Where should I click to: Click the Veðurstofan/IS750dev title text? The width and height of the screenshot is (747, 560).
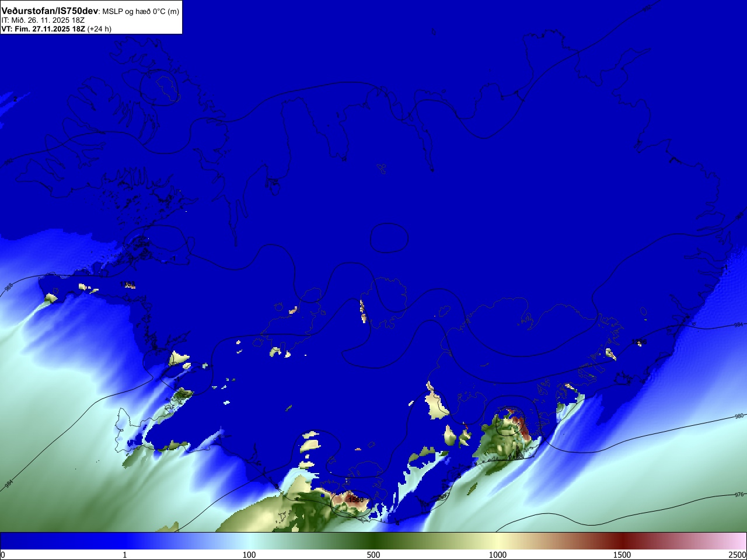pyautogui.click(x=50, y=11)
